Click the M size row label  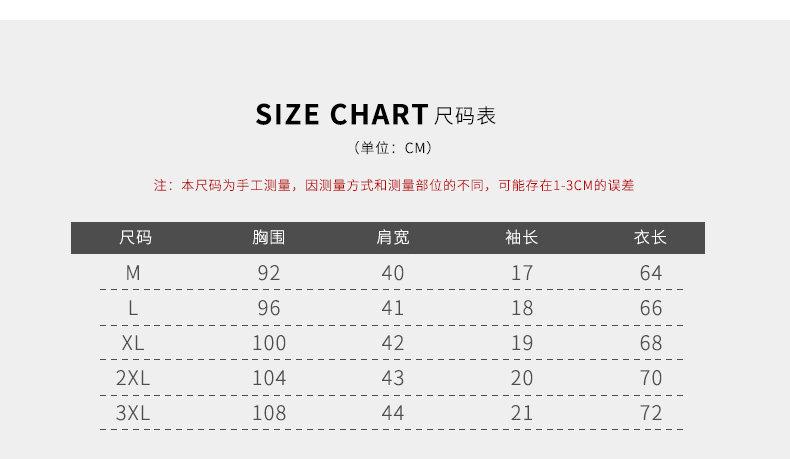tap(134, 273)
